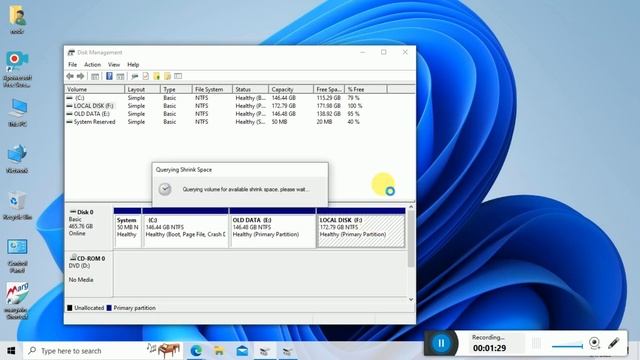640x360 pixels.
Task: Sort by the Type column header
Action: tap(176, 89)
